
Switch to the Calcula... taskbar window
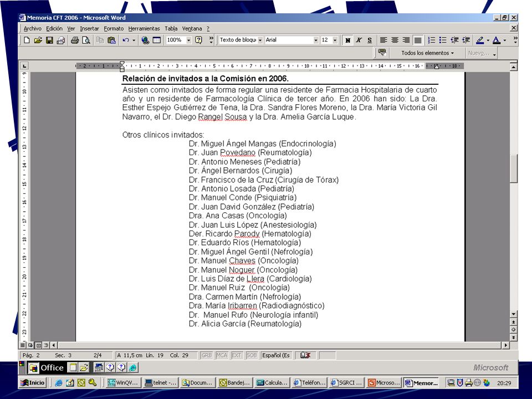pyautogui.click(x=272, y=383)
